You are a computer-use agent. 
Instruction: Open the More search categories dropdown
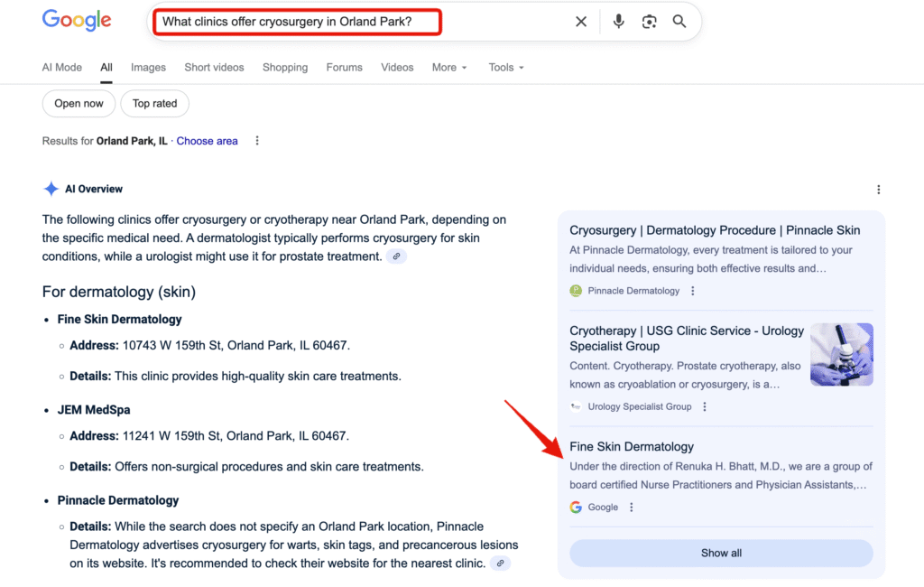[x=448, y=67]
